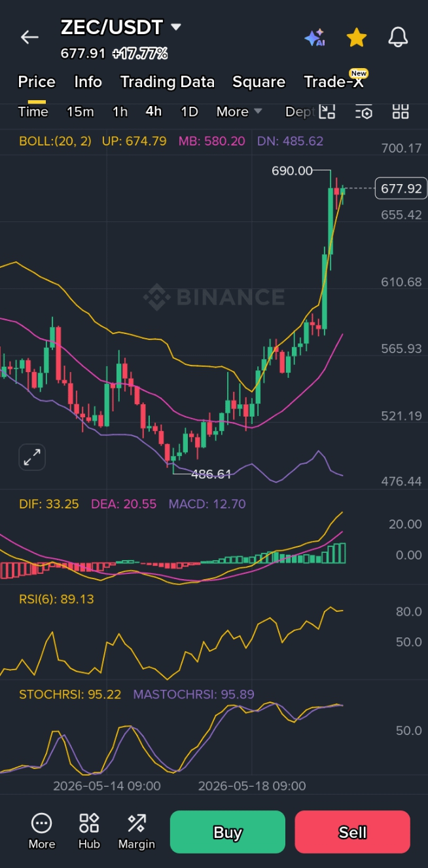Select the 4h interval

[x=154, y=111]
